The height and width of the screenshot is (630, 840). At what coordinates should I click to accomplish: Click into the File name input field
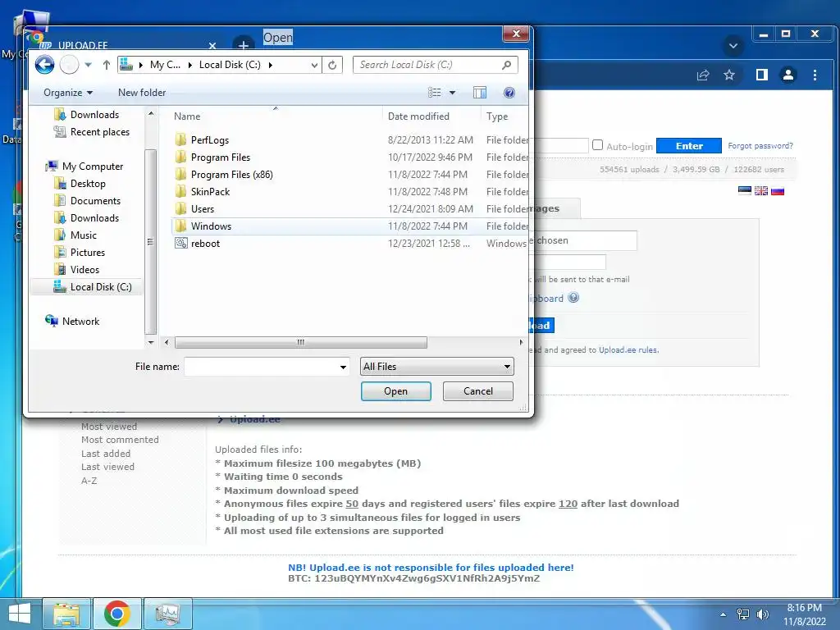261,367
